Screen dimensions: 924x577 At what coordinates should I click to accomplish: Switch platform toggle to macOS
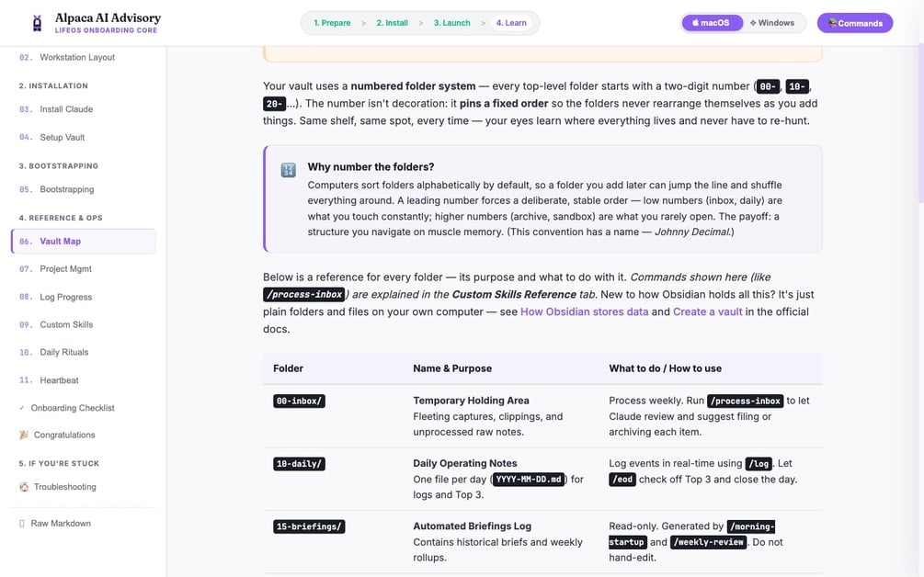coord(712,23)
